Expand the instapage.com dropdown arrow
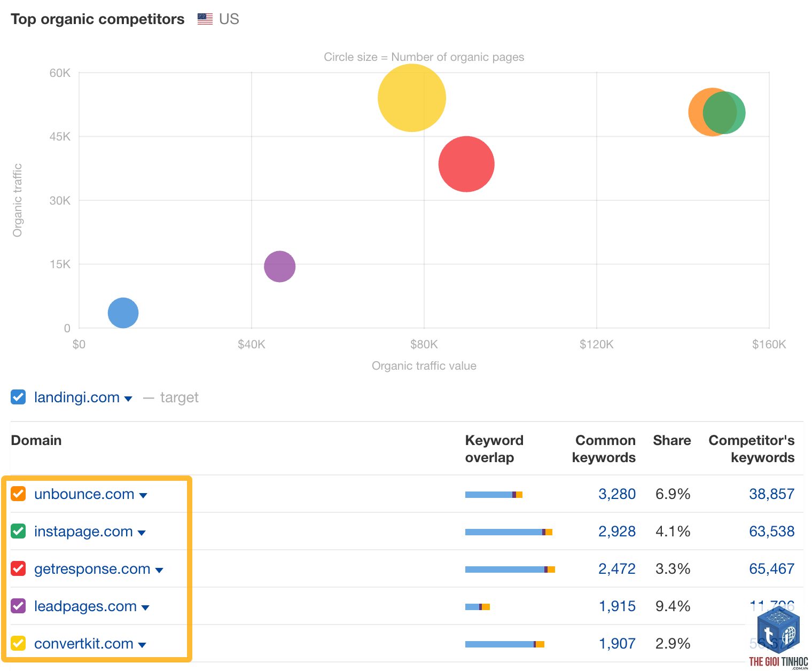Image resolution: width=812 pixels, height=671 pixels. pos(142,533)
